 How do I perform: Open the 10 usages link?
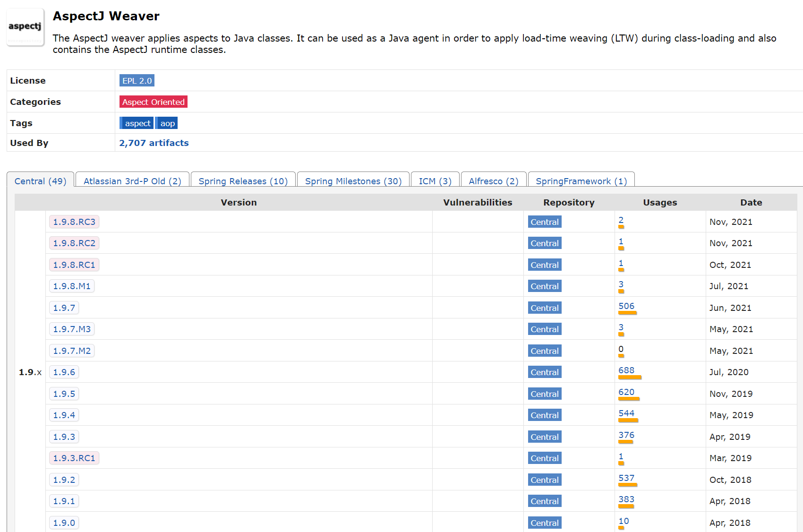coord(624,521)
